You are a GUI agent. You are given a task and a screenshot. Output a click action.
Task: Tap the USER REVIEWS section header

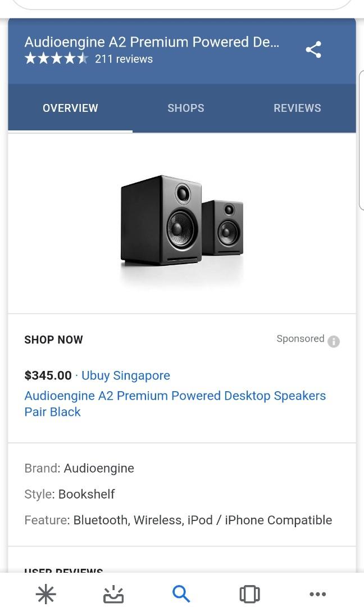(x=63, y=571)
